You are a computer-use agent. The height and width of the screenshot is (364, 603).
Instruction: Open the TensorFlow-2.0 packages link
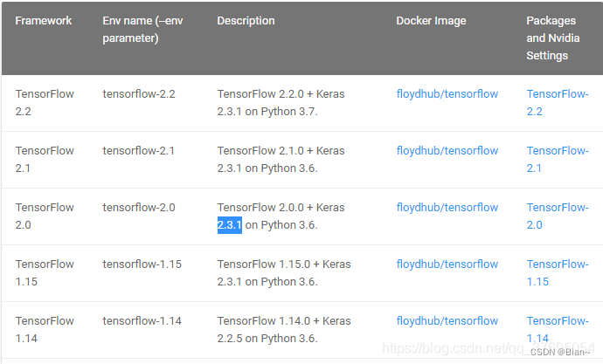(558, 216)
